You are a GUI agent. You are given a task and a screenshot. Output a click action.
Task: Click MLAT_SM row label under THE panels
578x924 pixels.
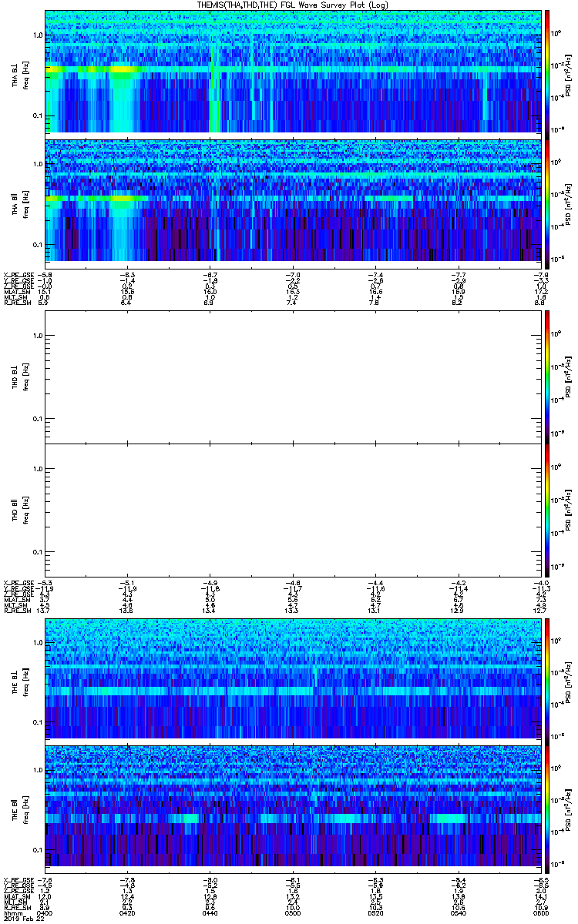(x=17, y=896)
